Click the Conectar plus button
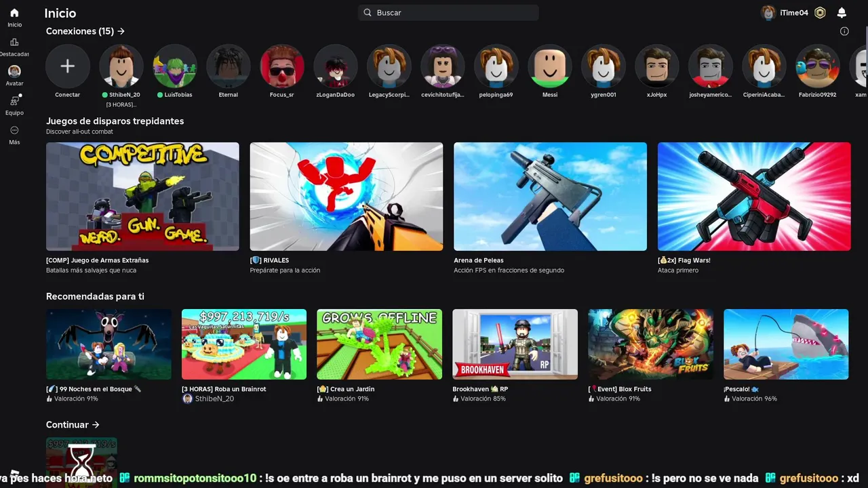 (x=67, y=66)
